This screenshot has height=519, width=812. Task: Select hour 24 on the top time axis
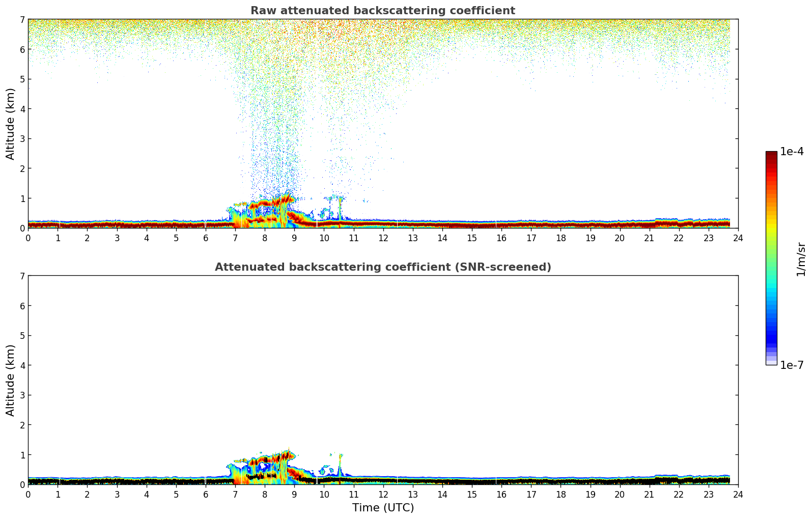click(738, 238)
